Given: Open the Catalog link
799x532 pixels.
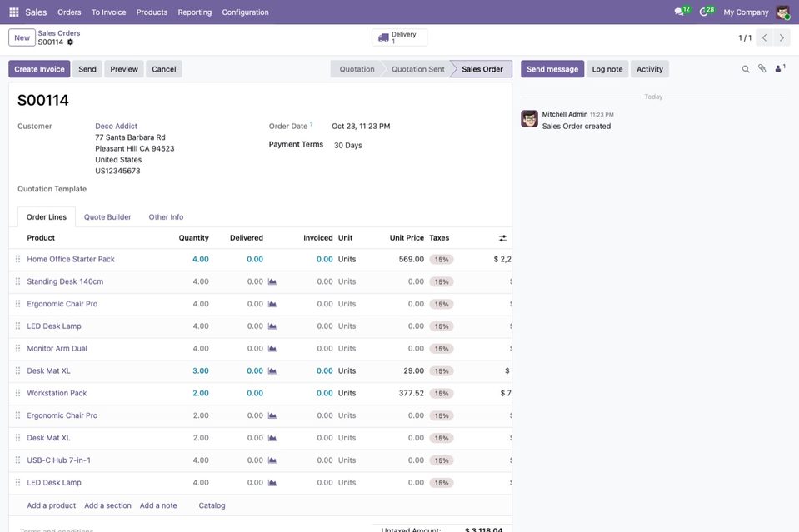Looking at the screenshot, I should 212,505.
